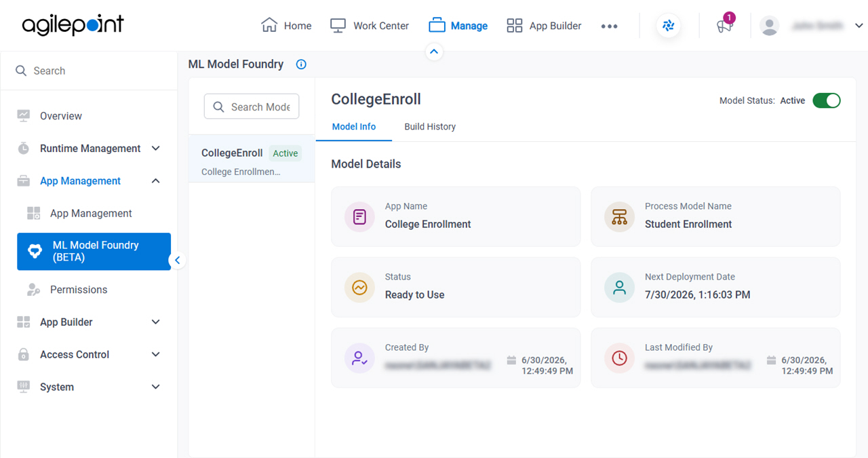Open user account dropdown arrow
Screen dimensions: 868x458
pyautogui.click(x=859, y=26)
